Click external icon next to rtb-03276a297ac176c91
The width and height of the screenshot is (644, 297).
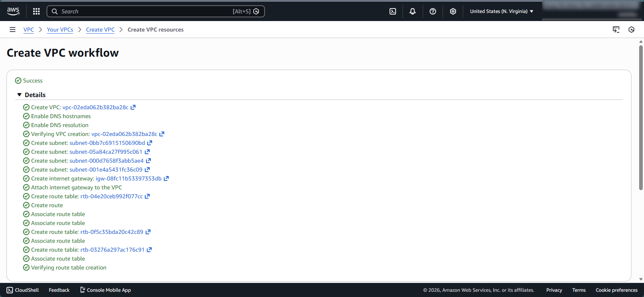(x=149, y=250)
